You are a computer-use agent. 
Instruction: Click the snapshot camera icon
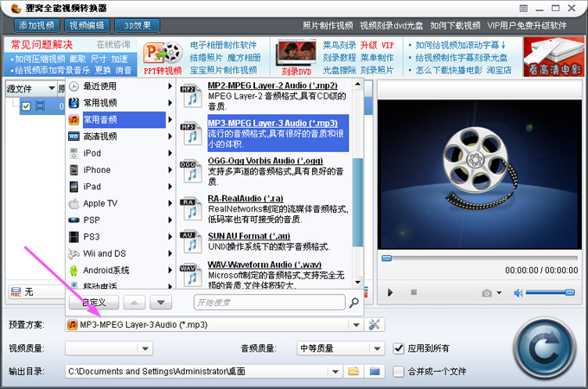click(x=488, y=293)
